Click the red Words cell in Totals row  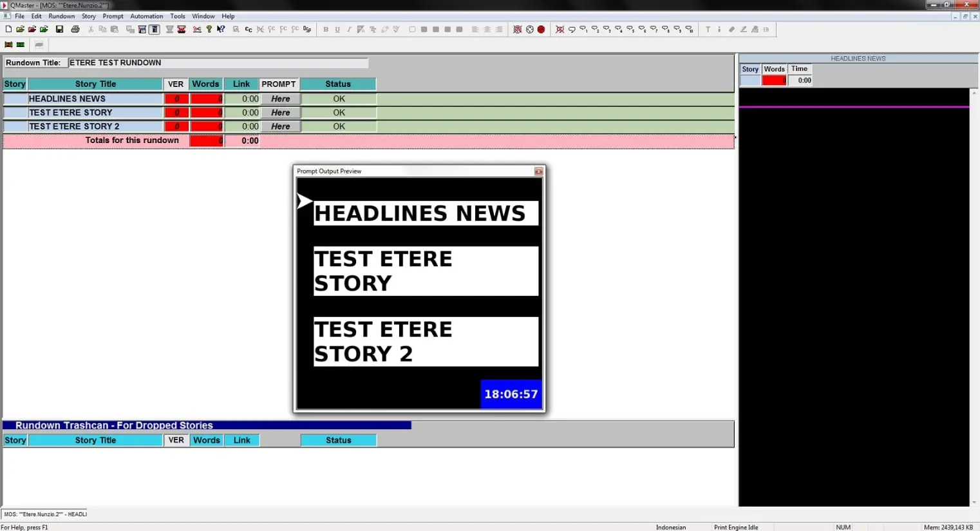[x=206, y=140]
